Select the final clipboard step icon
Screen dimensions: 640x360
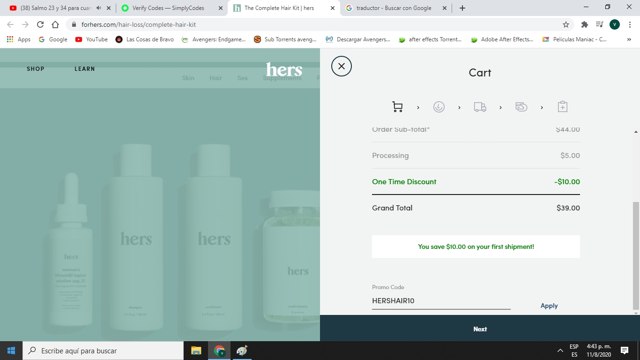(562, 107)
